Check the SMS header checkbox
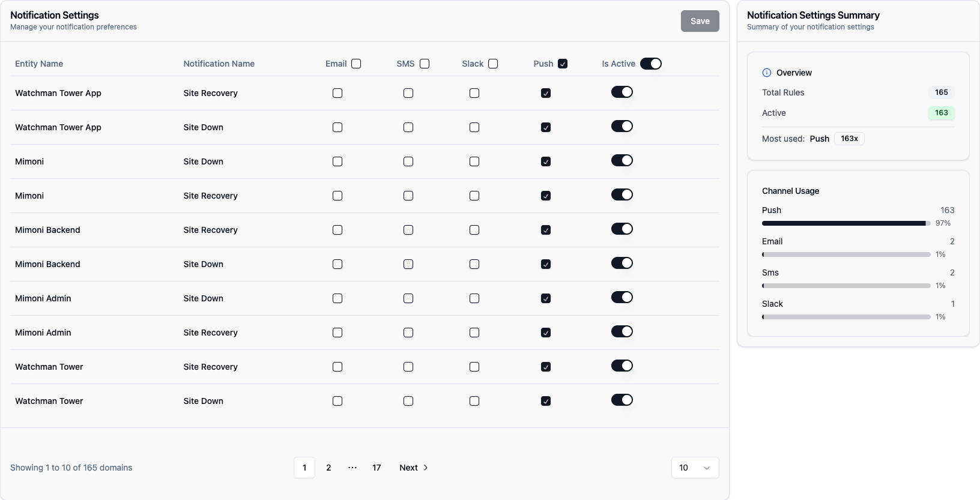Viewport: 980px width, 500px height. coord(425,64)
